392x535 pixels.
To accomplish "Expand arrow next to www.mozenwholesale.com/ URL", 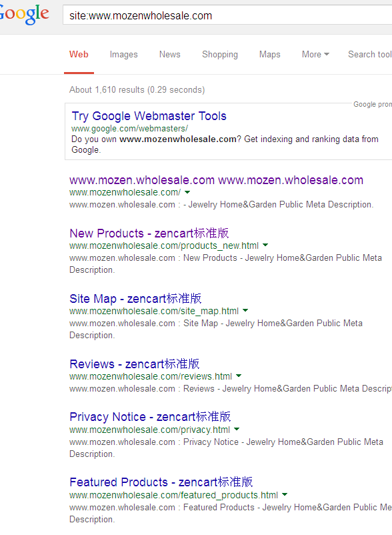I will click(x=187, y=192).
